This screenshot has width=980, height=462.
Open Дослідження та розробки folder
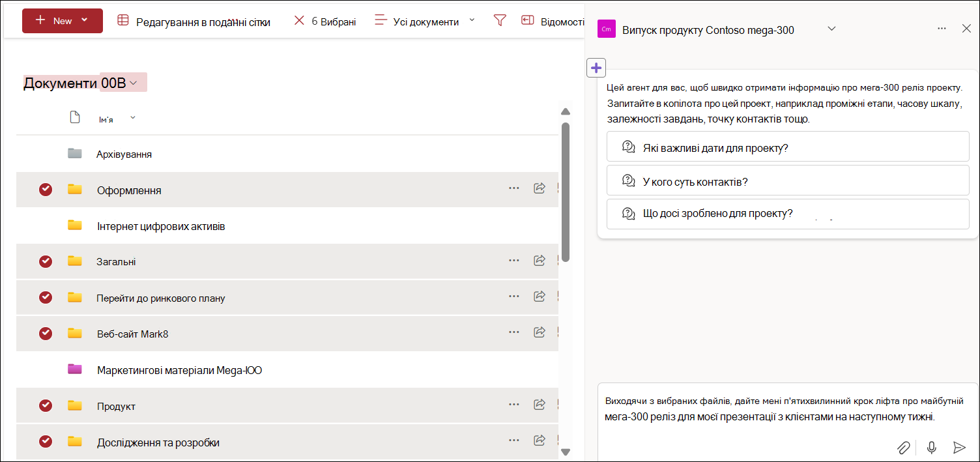158,442
